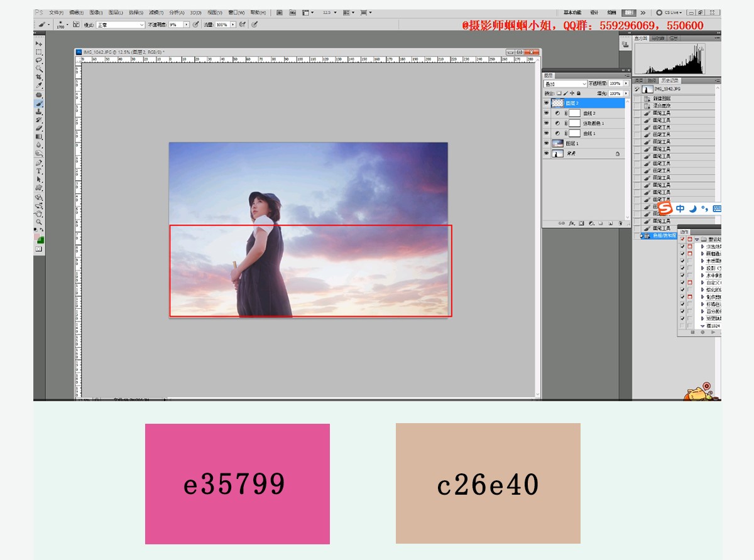Toggle first checkmark in actions panel

(x=682, y=239)
